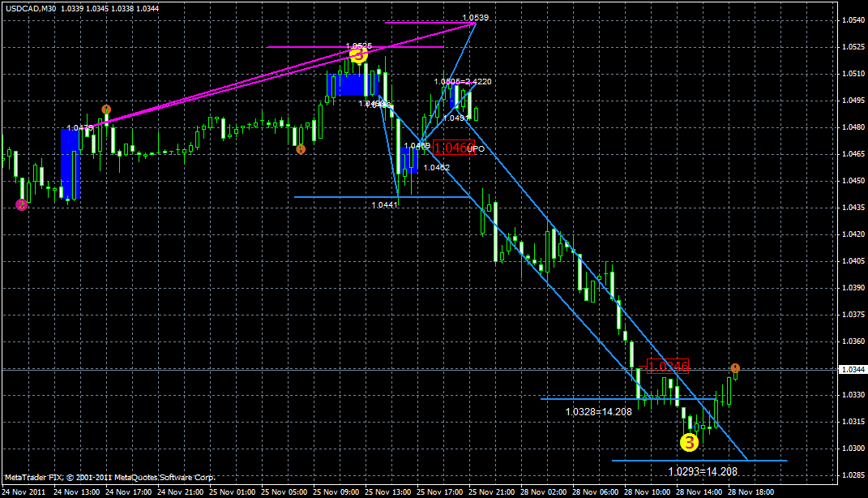Click the 1.0328=14.208 measurement label

[x=600, y=411]
